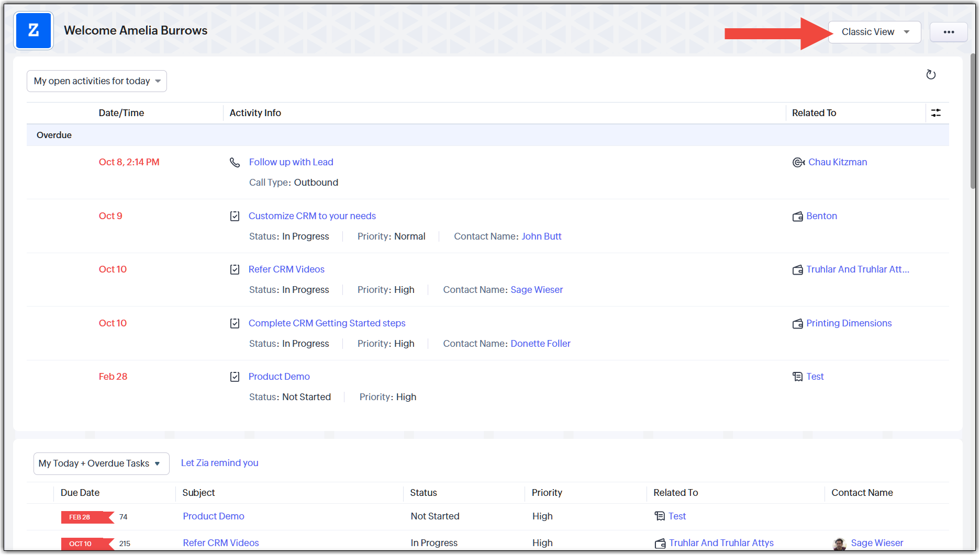This screenshot has height=555, width=980.
Task: Open Printing Dimensions account
Action: click(849, 323)
